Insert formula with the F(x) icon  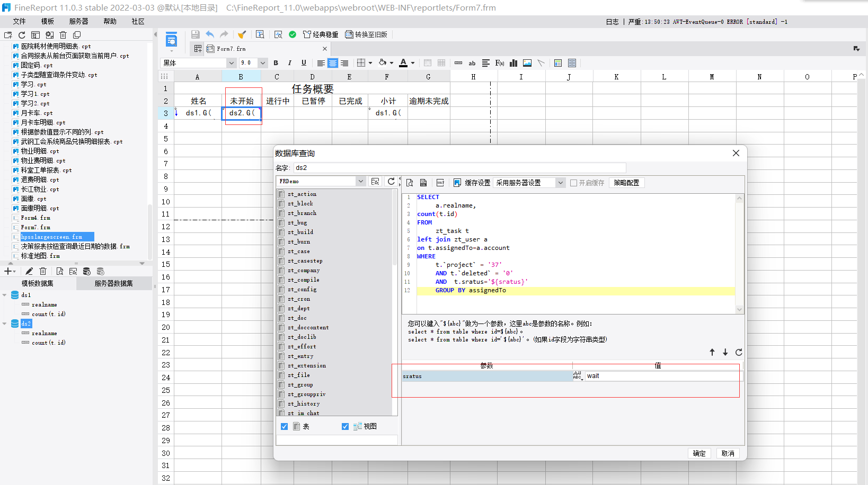coord(500,63)
